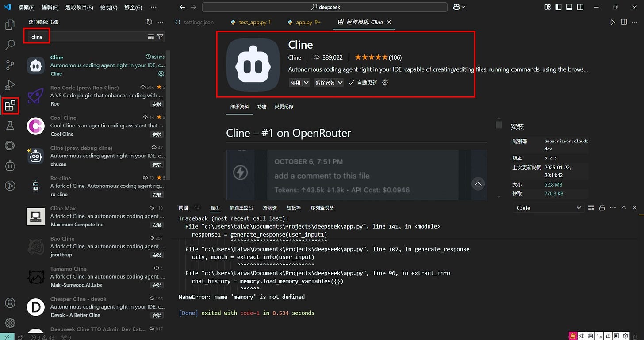Switch to the 偵錯主控台 debug console tab
The image size is (644, 340).
pyautogui.click(x=241, y=207)
